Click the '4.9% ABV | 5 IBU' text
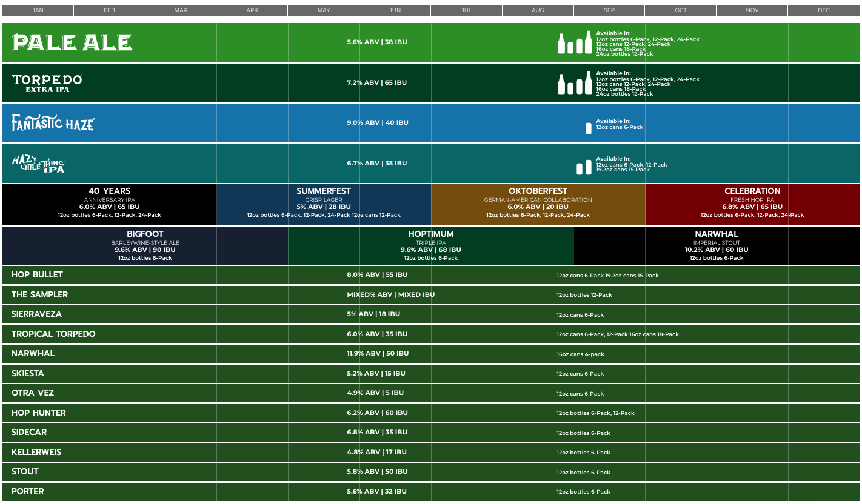The width and height of the screenshot is (862, 504). pyautogui.click(x=375, y=393)
